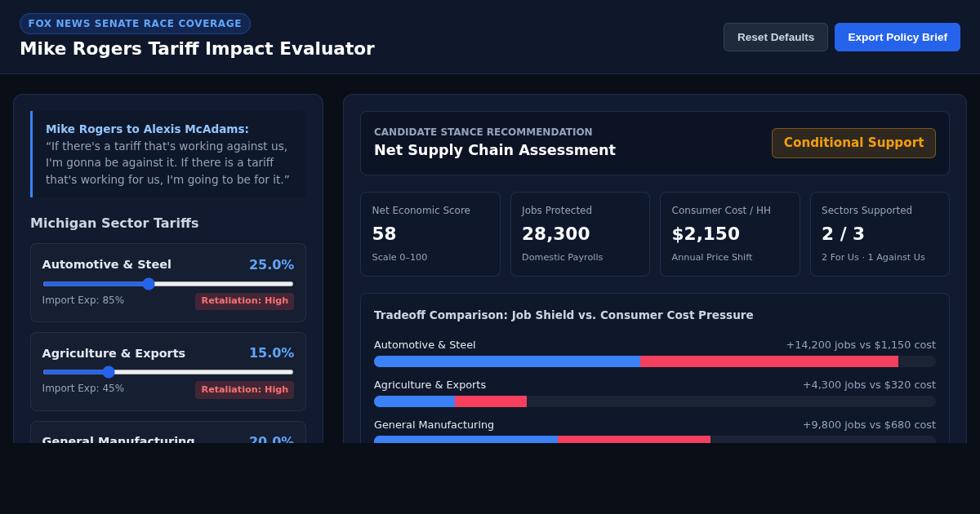Click the Scale 0–100 caption
Image resolution: width=980 pixels, height=514 pixels.
[399, 258]
